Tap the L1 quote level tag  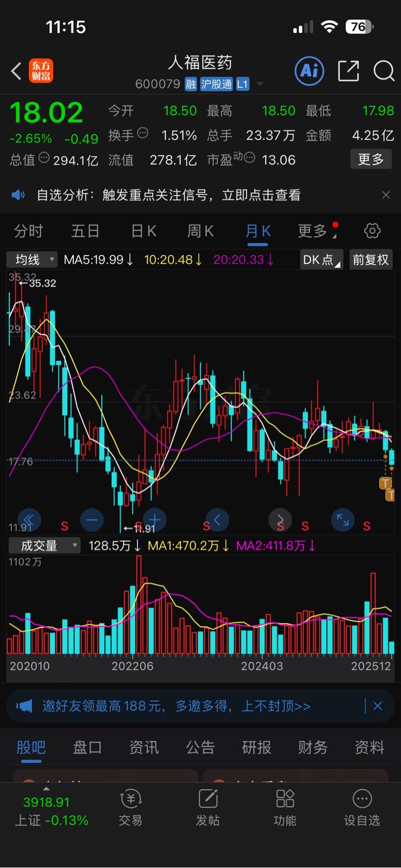coord(242,84)
